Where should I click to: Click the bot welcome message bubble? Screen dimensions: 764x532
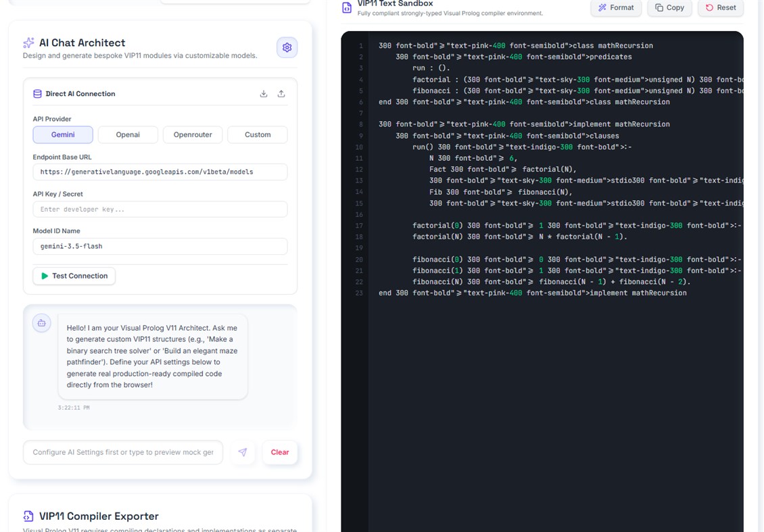tap(153, 357)
